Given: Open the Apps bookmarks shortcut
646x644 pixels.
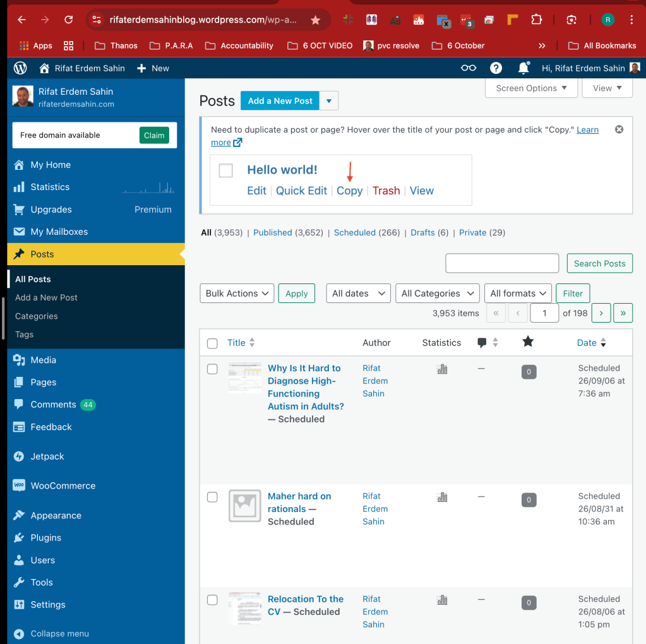Looking at the screenshot, I should (36, 45).
